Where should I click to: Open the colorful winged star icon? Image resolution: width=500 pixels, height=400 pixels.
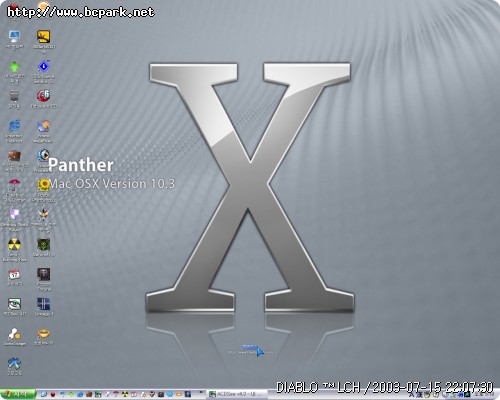click(43, 215)
